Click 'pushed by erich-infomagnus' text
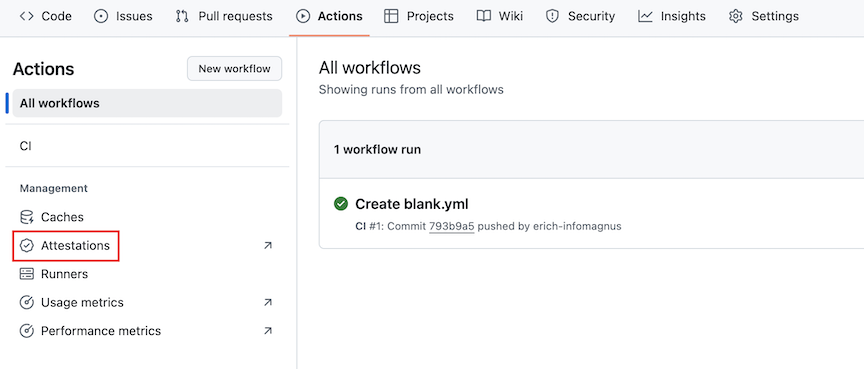 pos(549,226)
